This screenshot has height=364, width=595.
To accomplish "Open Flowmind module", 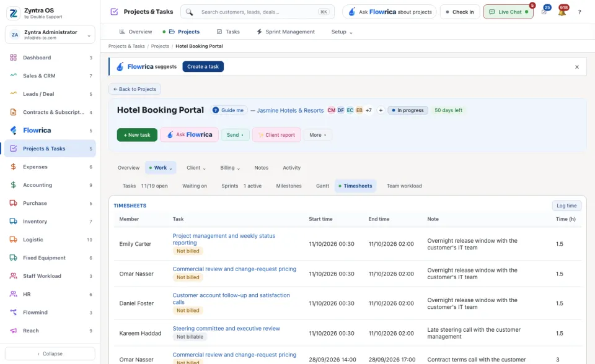I will 50,313.
